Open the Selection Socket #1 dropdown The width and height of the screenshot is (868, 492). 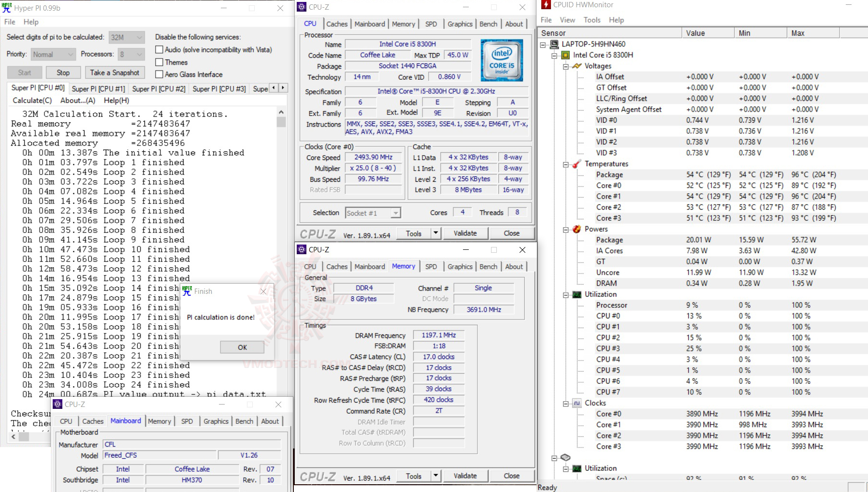point(373,213)
